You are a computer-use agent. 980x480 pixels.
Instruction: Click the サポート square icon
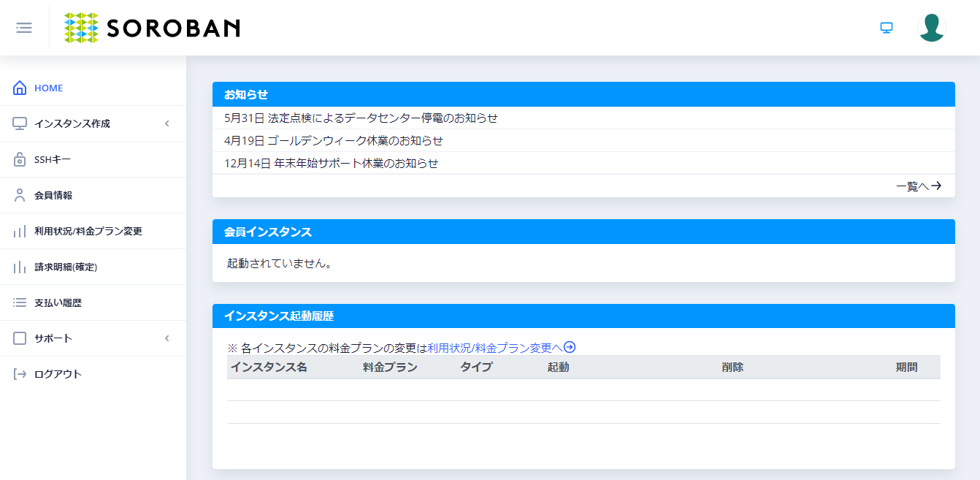(x=20, y=338)
